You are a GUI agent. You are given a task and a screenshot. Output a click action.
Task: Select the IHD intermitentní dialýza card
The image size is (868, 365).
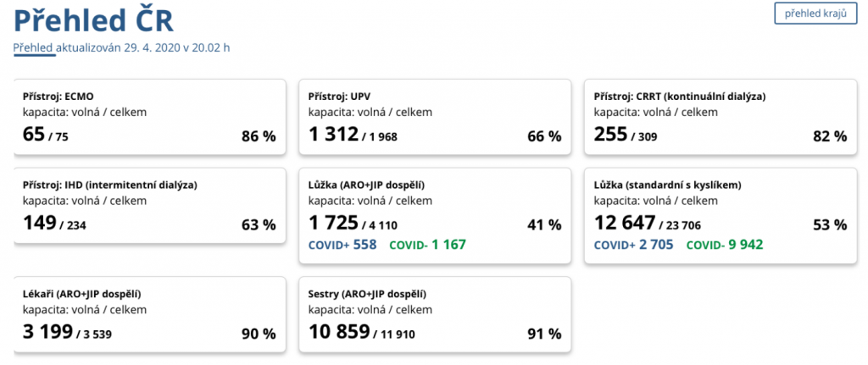(x=148, y=207)
